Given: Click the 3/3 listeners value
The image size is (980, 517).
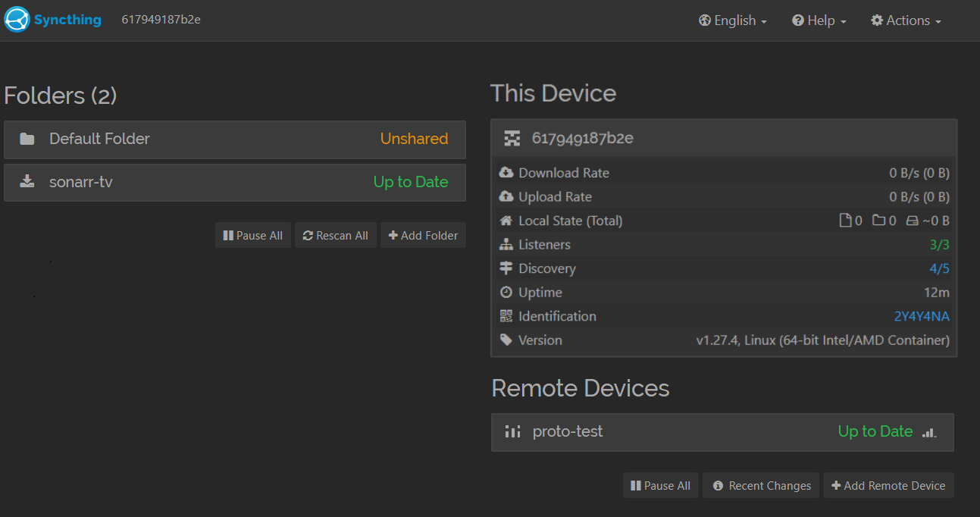Looking at the screenshot, I should (x=940, y=245).
